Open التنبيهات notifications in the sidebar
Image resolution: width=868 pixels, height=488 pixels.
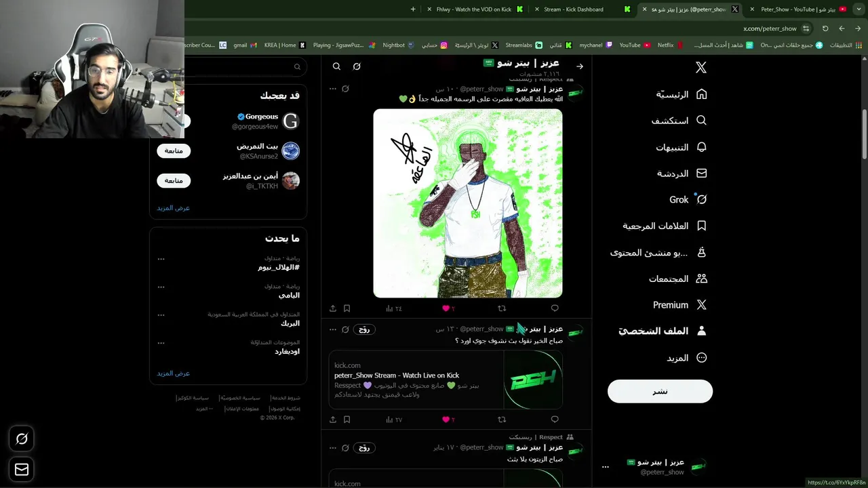[681, 147]
